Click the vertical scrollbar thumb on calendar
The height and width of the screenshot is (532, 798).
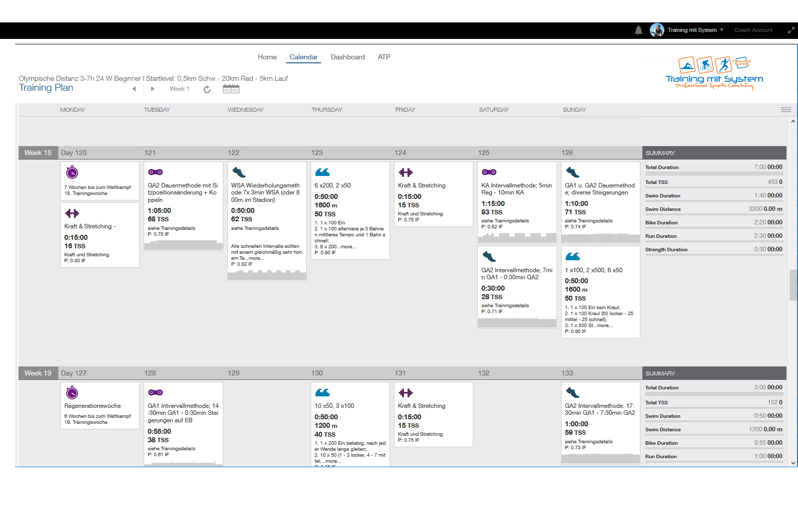point(793,285)
